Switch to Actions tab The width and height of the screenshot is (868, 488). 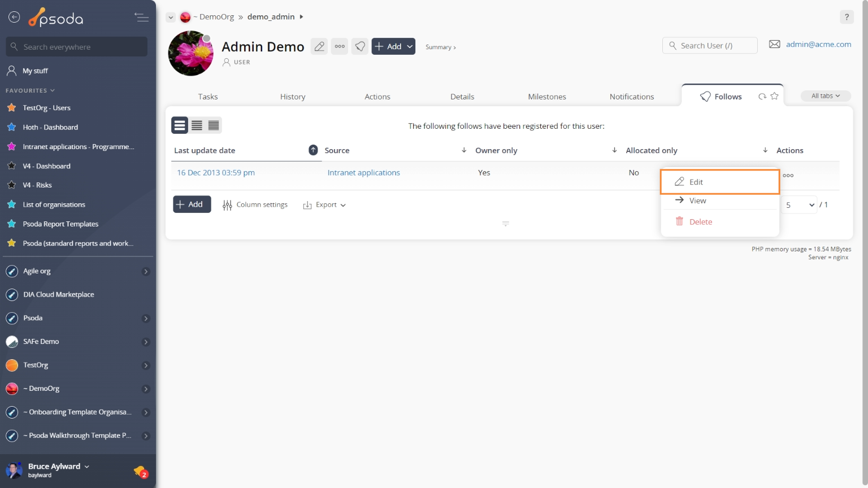(377, 97)
